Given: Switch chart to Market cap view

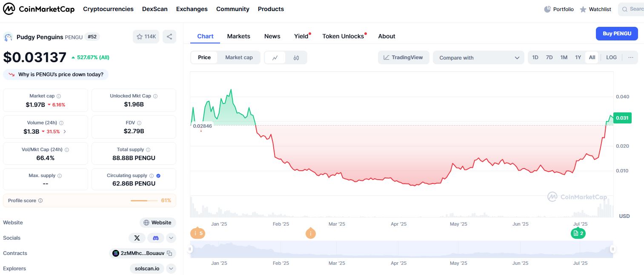Looking at the screenshot, I should [x=239, y=57].
